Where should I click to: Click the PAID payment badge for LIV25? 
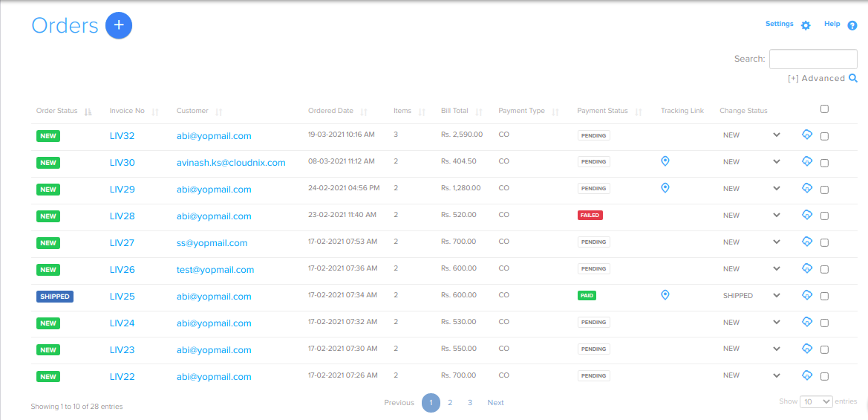(x=587, y=295)
